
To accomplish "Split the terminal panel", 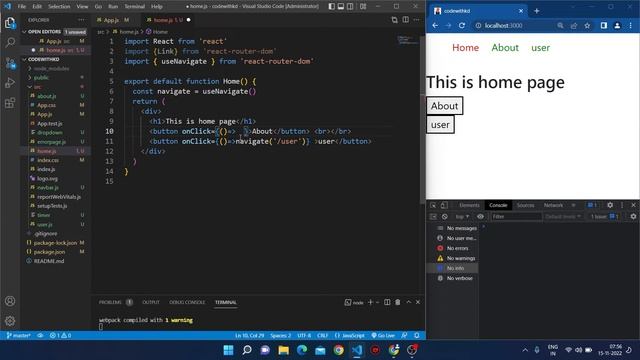I will tap(387, 302).
